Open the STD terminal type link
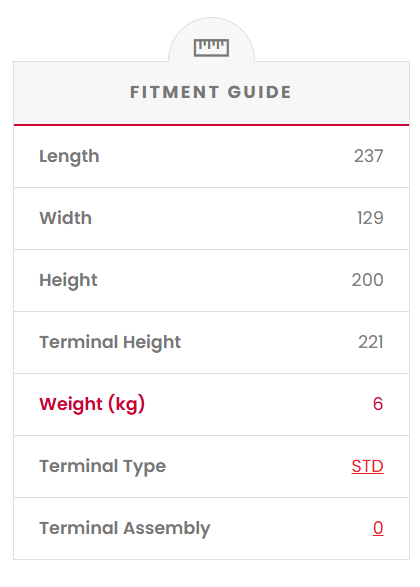This screenshot has width=420, height=587. (x=367, y=466)
